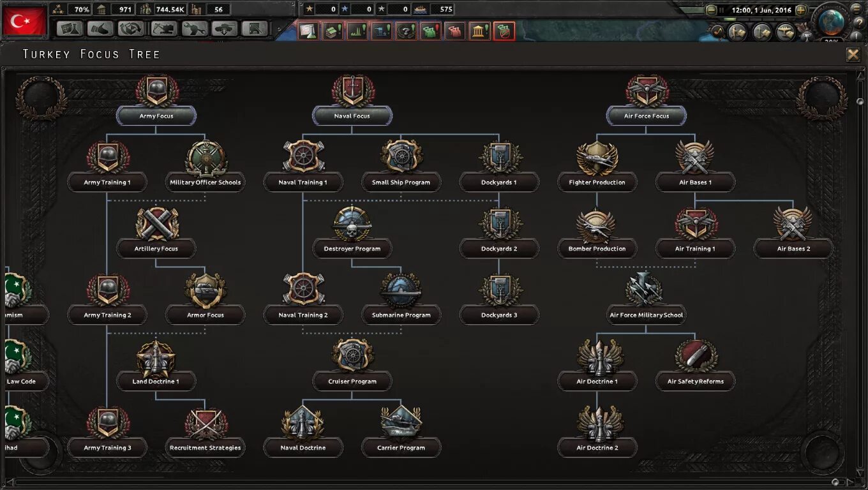This screenshot has height=490, width=868.
Task: Open the help question mark button
Action: [x=859, y=23]
